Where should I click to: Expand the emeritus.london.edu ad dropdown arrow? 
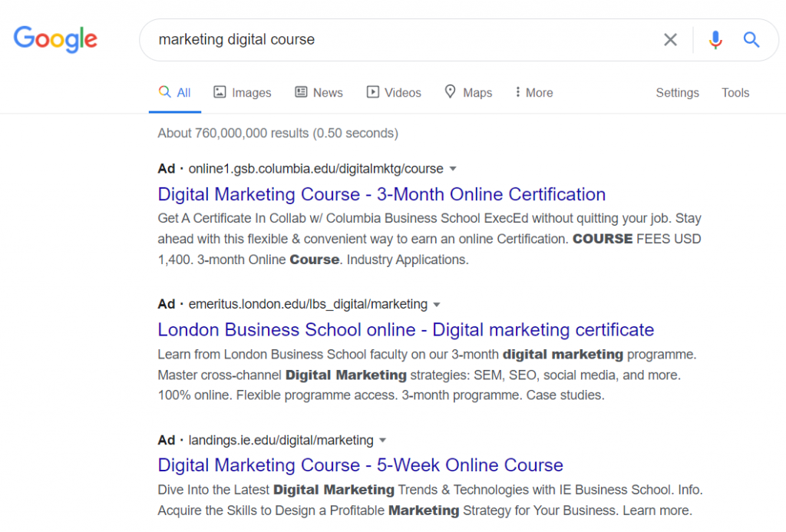click(x=437, y=305)
